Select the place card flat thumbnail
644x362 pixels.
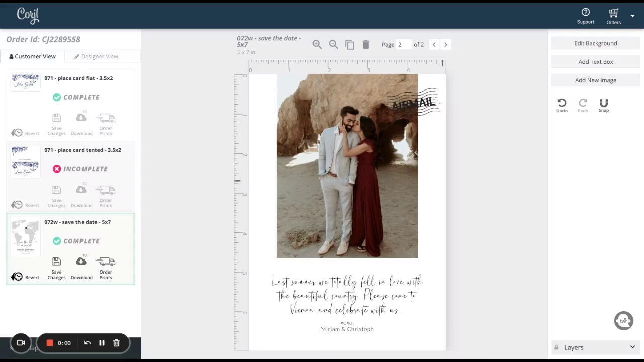(x=25, y=82)
